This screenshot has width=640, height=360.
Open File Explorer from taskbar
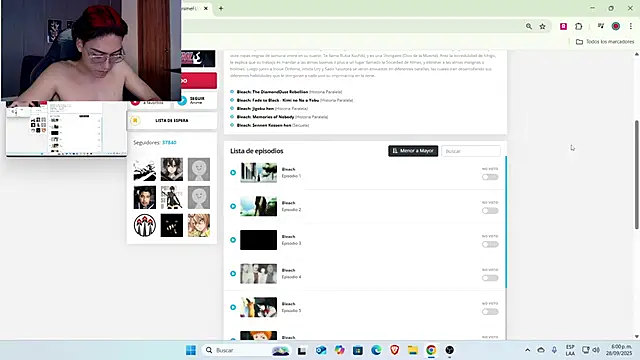coord(413,350)
